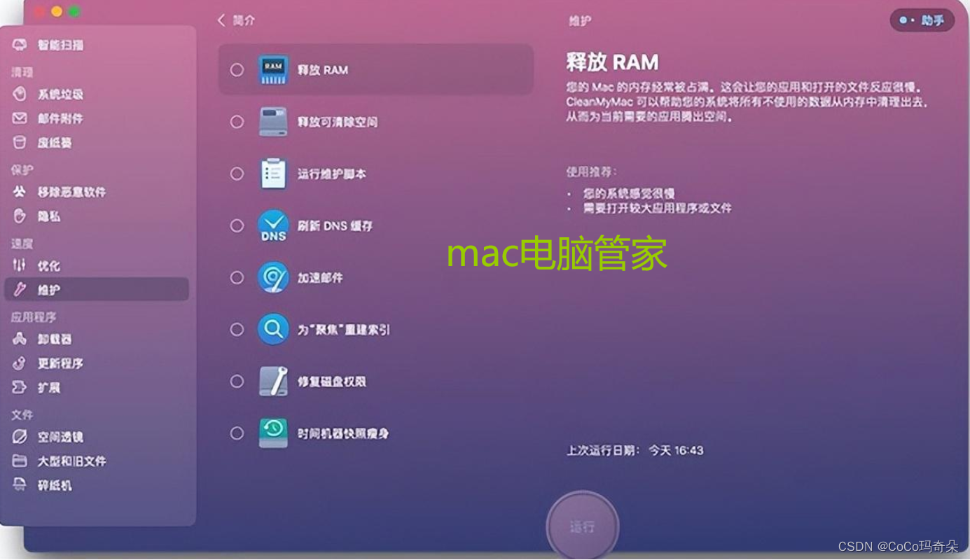Image resolution: width=970 pixels, height=560 pixels.
Task: Select the radio button for 释放可清除空间
Action: tap(237, 122)
